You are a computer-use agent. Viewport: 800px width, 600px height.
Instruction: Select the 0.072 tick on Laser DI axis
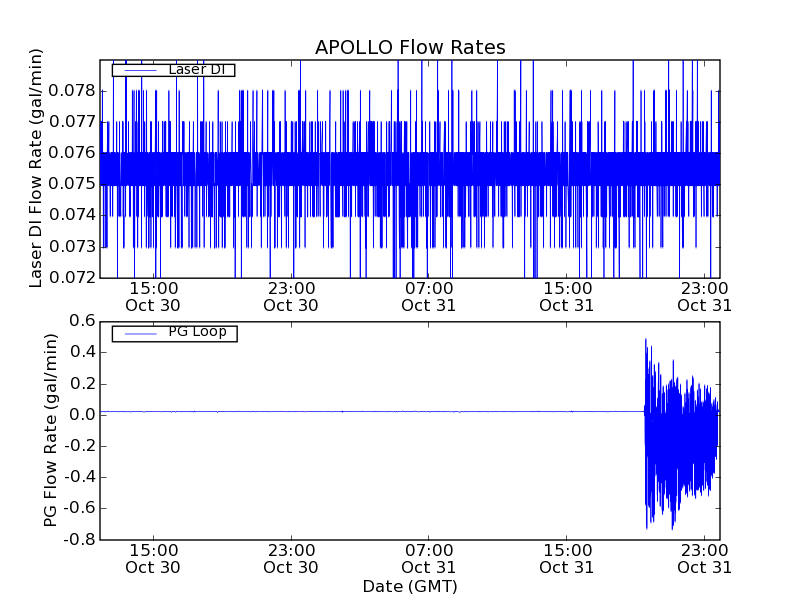point(72,278)
